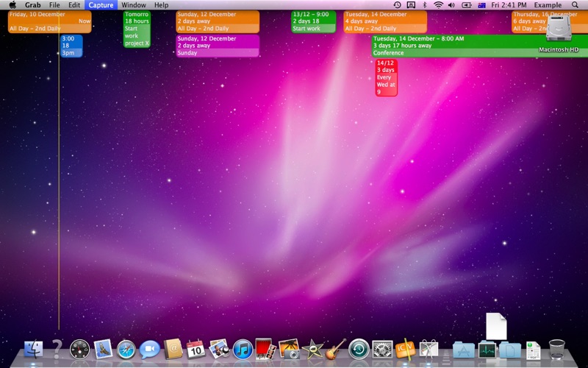
Task: Select the green 13/12 - 9:00 Start work event
Action: point(314,21)
